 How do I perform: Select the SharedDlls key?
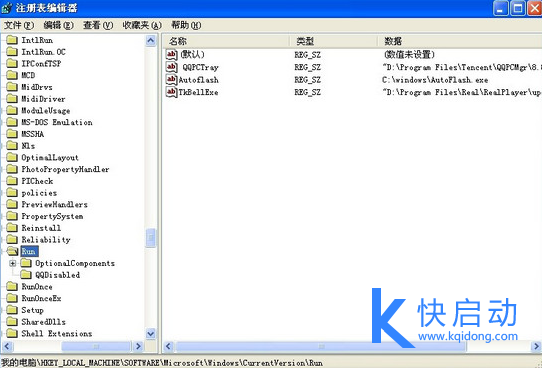coord(43,322)
